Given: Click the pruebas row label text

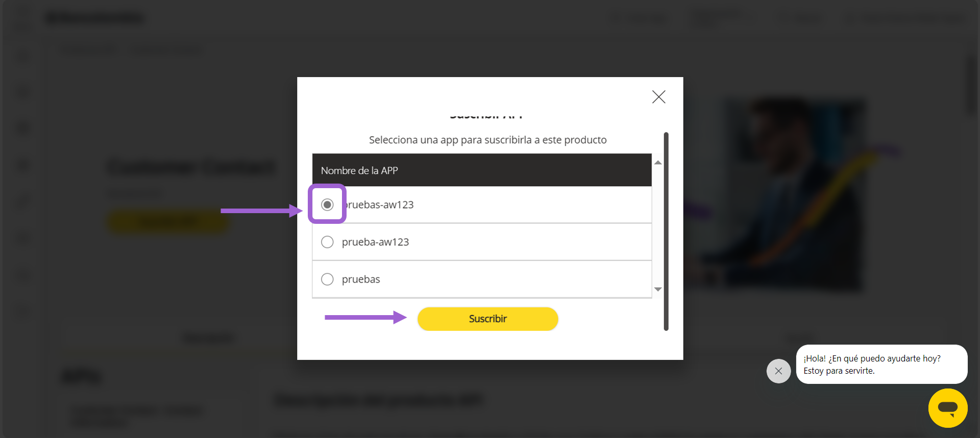Looking at the screenshot, I should point(361,279).
